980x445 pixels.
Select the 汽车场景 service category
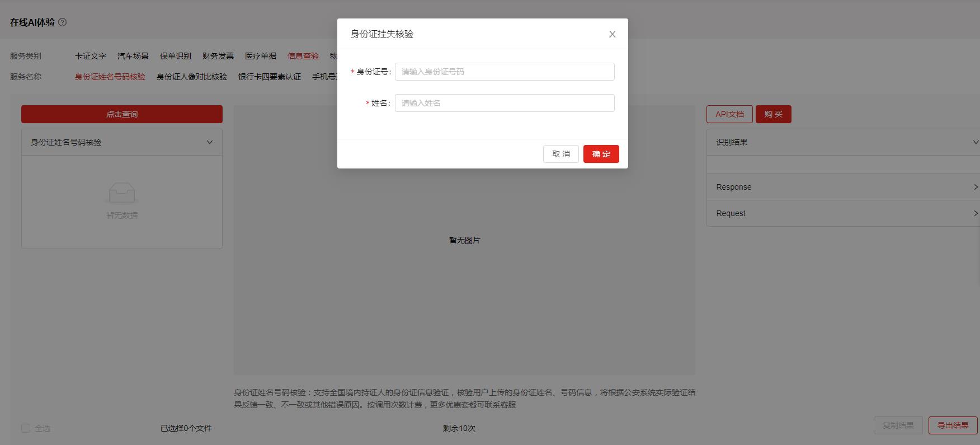tap(133, 56)
